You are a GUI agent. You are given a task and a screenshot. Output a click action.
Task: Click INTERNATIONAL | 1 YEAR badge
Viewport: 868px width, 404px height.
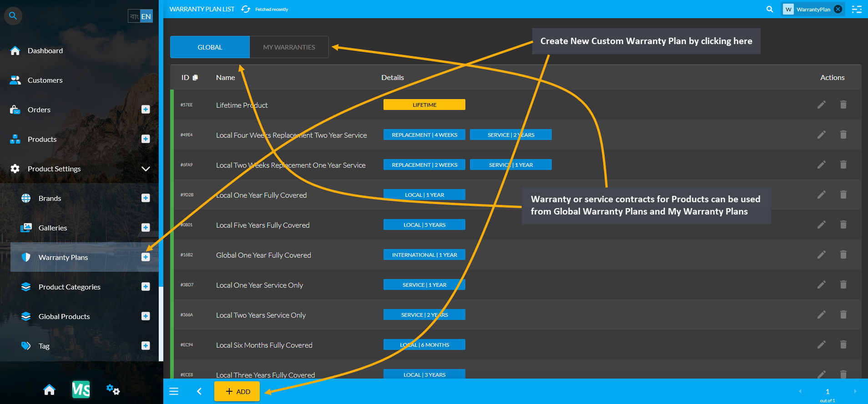424,254
